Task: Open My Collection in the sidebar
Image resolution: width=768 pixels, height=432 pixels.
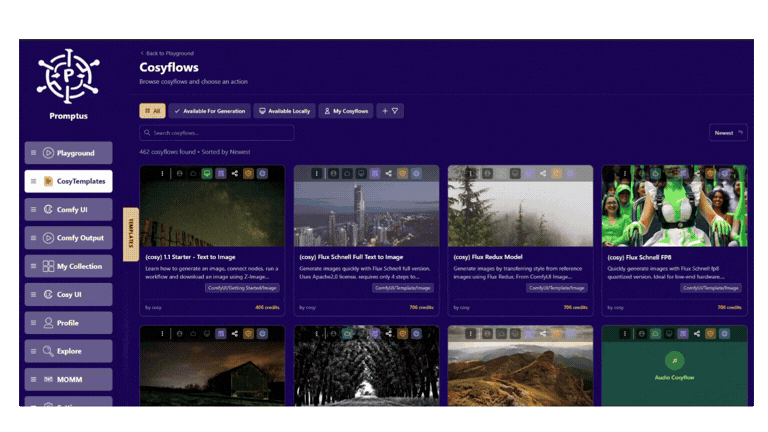Action: [x=69, y=266]
